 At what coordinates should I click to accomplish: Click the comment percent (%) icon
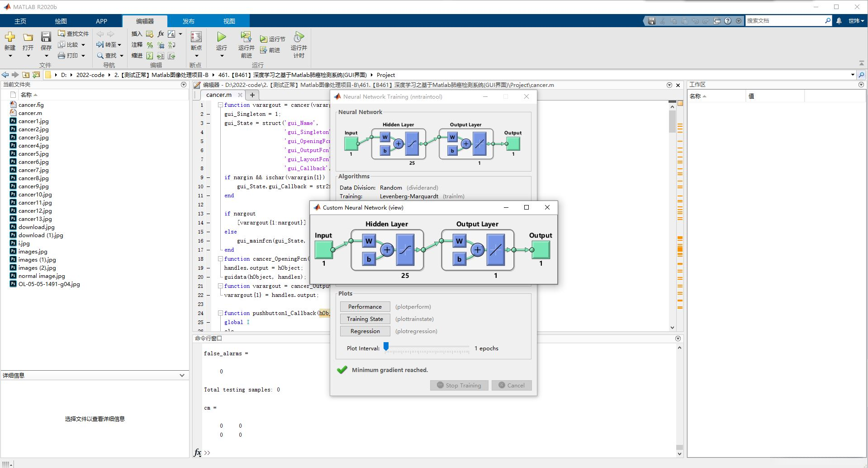pos(150,45)
